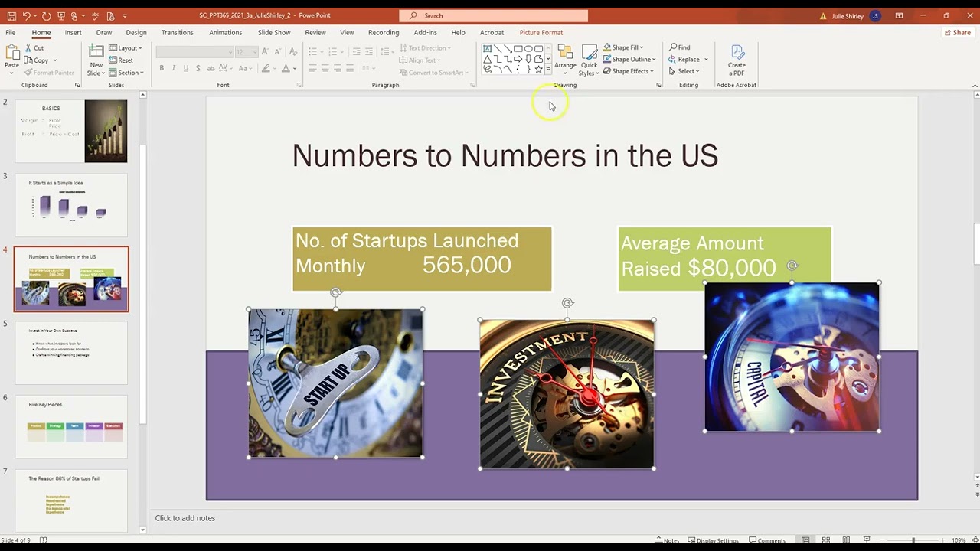Undo the last action

27,16
